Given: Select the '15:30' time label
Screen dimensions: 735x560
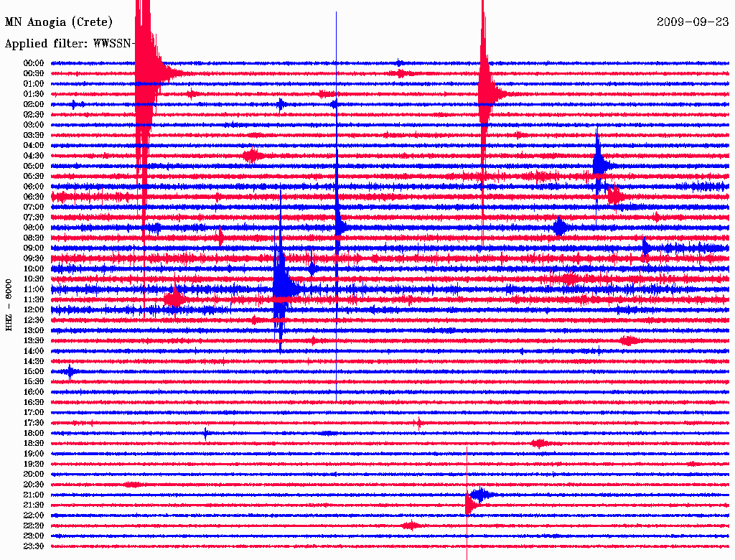Looking at the screenshot, I should (34, 382).
